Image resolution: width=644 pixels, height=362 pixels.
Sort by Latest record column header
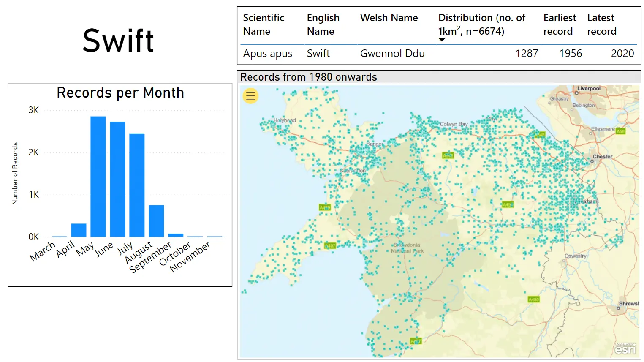pos(601,24)
